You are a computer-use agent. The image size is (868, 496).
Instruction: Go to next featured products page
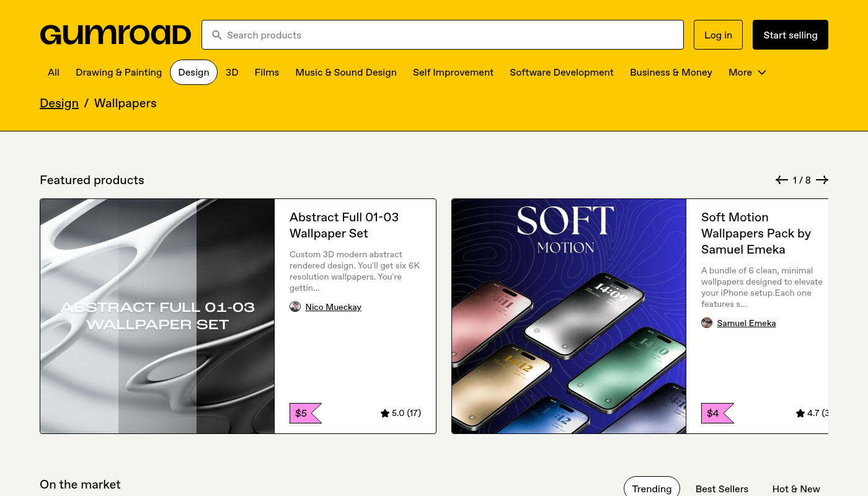click(x=822, y=180)
